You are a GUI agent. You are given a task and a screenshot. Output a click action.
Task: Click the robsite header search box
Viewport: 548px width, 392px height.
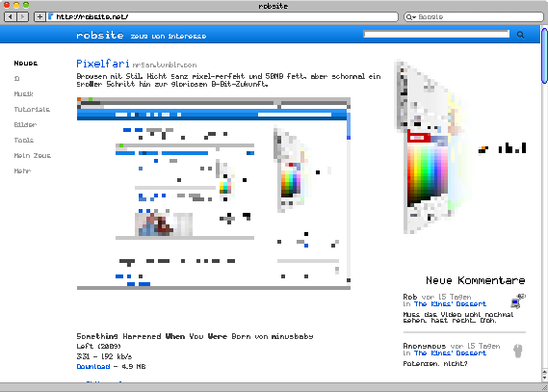(x=436, y=34)
